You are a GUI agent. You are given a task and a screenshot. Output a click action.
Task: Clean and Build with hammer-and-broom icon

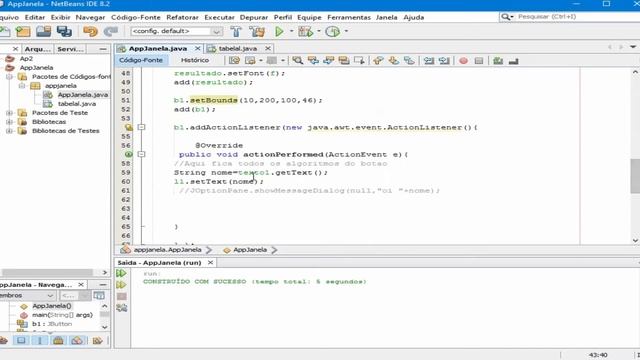pyautogui.click(x=257, y=31)
